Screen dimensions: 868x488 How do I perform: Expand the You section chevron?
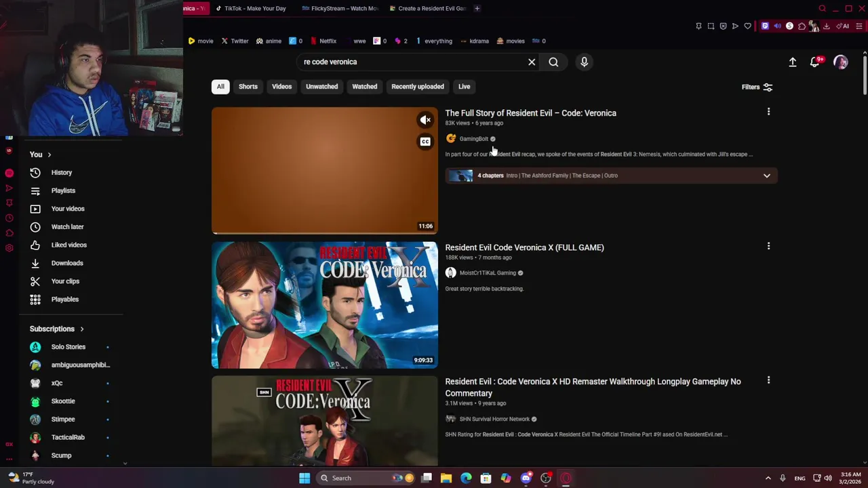coord(49,155)
